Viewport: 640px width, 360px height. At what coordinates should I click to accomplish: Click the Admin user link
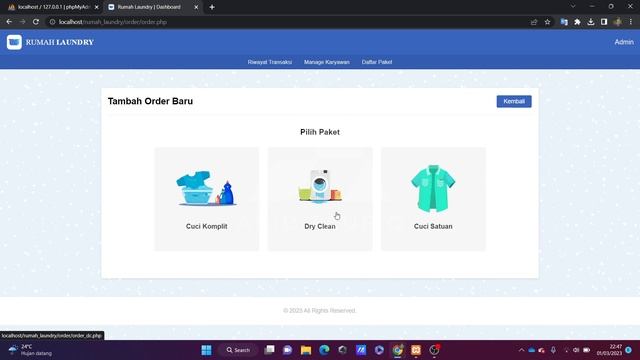coord(624,42)
